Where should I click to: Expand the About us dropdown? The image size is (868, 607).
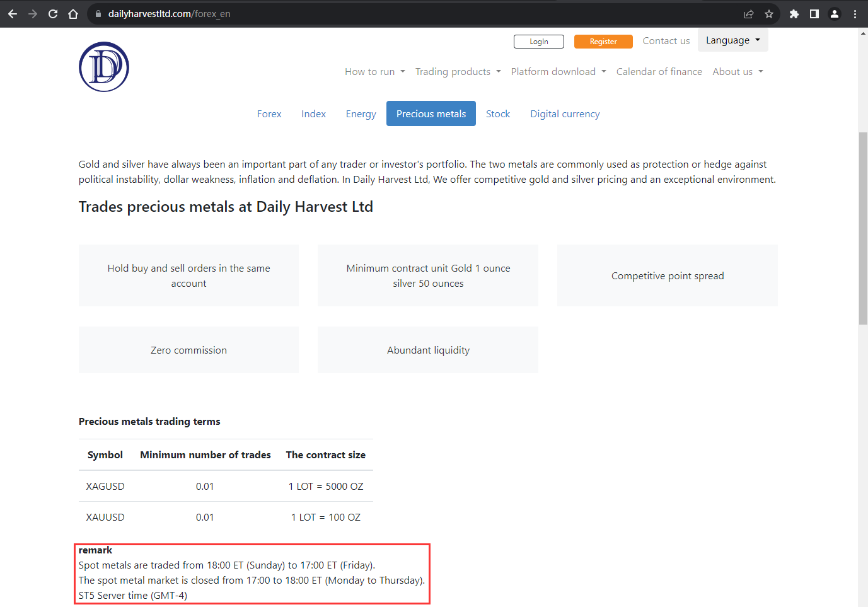coord(738,72)
